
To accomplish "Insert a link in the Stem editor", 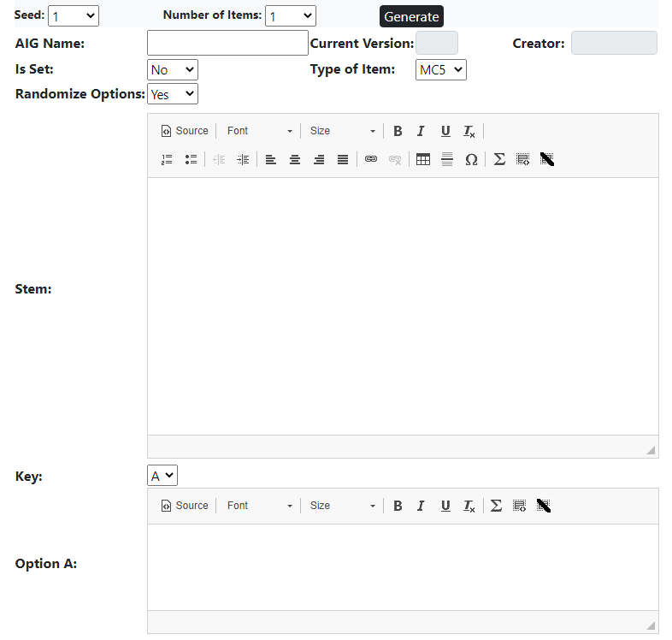I will (x=371, y=159).
